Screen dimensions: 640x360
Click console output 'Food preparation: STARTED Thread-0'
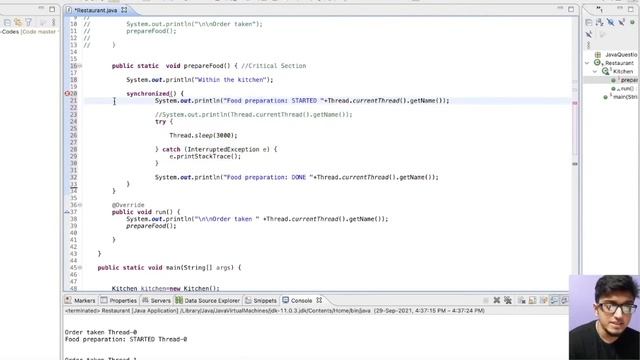click(x=126, y=339)
